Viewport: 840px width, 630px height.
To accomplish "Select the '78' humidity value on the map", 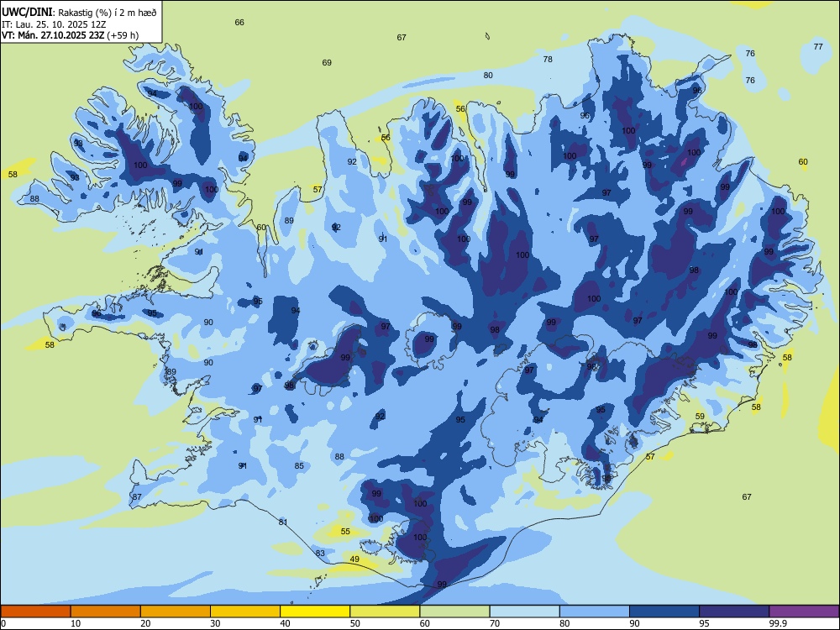I will 548,59.
